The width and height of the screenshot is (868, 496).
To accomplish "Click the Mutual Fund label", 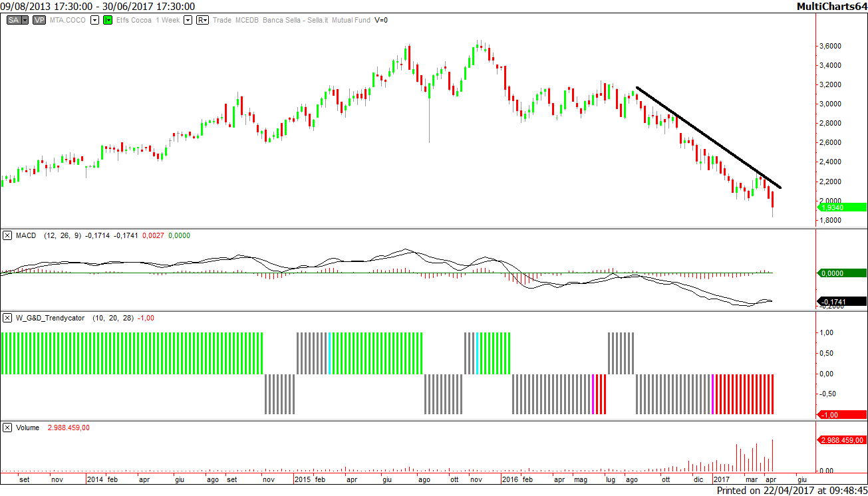I will [352, 21].
